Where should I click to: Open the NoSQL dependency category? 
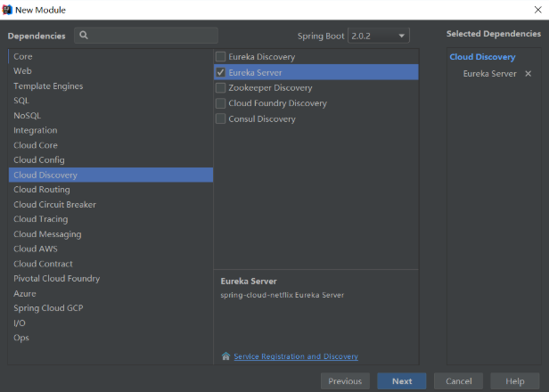27,116
